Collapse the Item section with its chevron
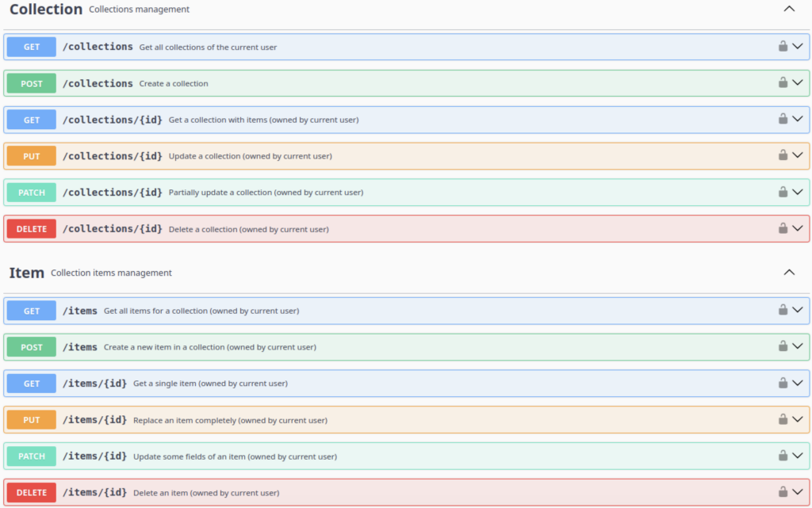This screenshot has width=812, height=508. (x=789, y=273)
